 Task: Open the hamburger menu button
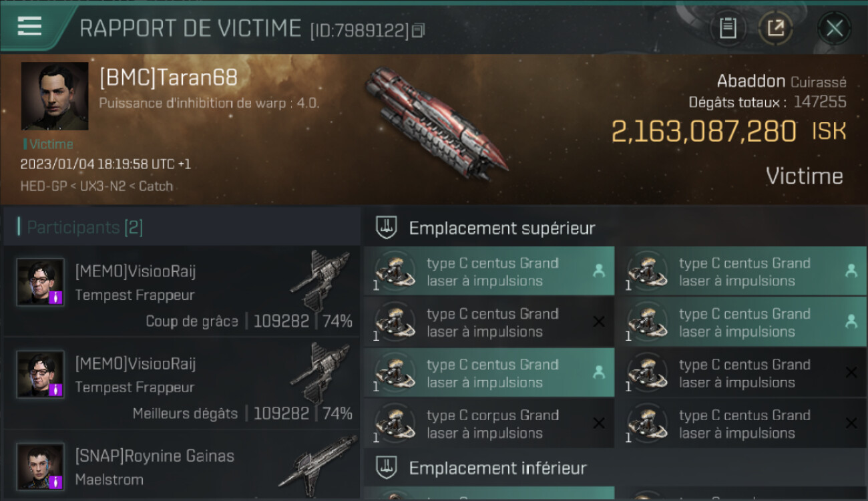tap(29, 27)
